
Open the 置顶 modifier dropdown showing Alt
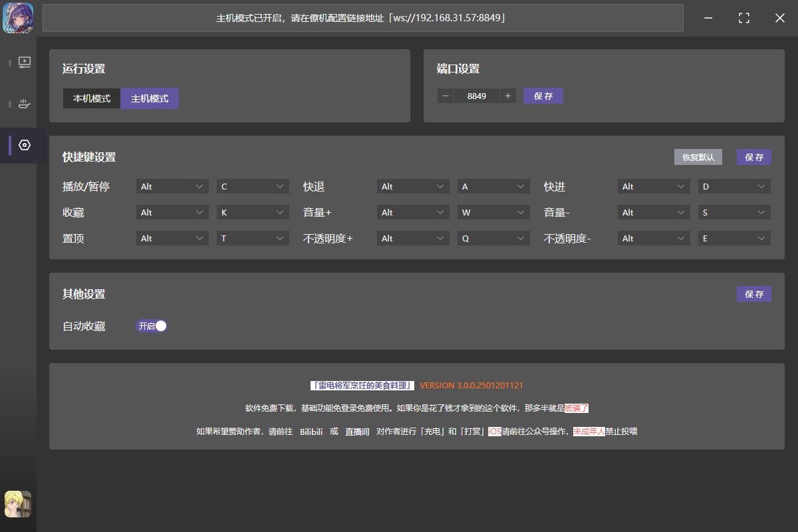(172, 238)
